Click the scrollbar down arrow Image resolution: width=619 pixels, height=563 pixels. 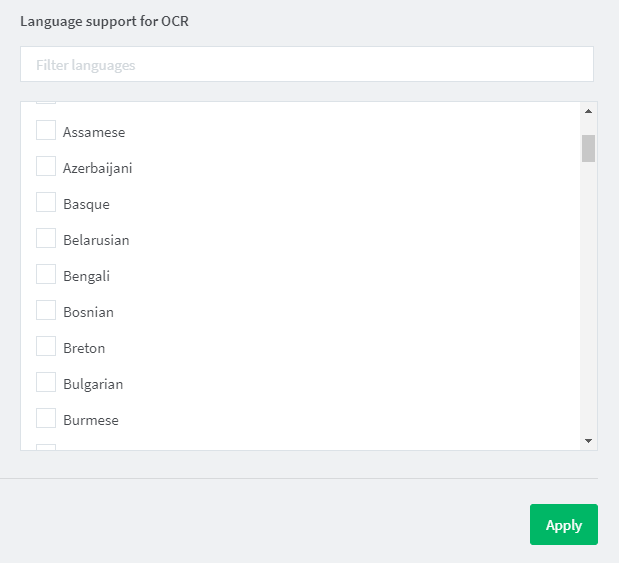tap(588, 441)
